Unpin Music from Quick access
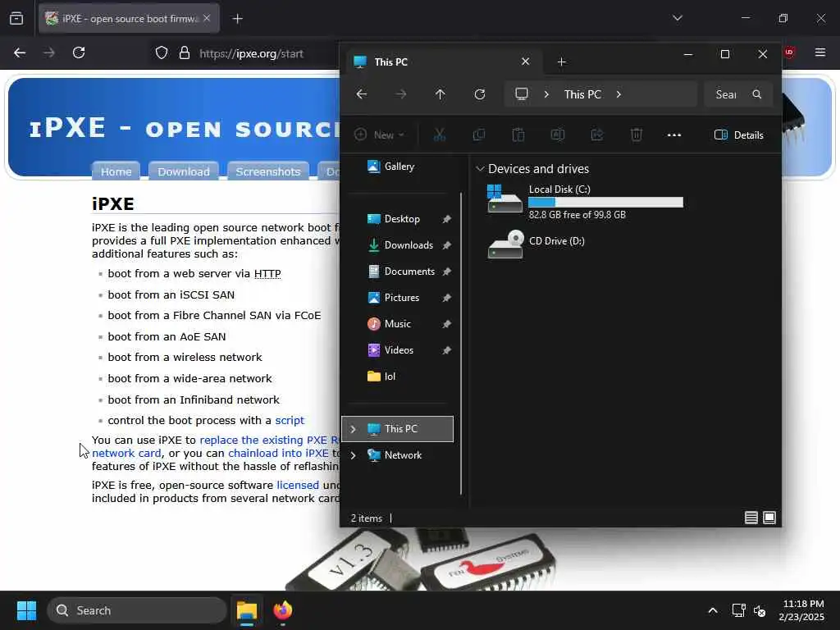 [x=447, y=324]
